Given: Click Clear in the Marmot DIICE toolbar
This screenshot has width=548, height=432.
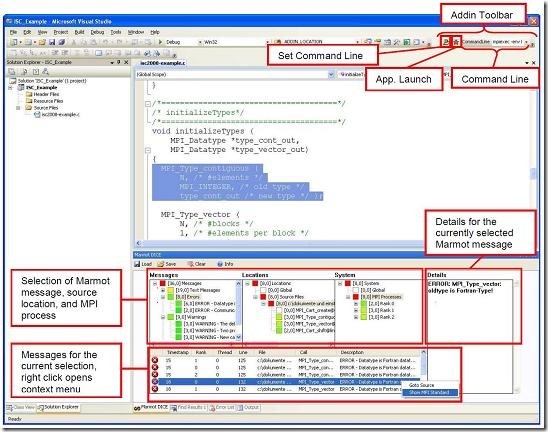Looking at the screenshot, I should (196, 264).
